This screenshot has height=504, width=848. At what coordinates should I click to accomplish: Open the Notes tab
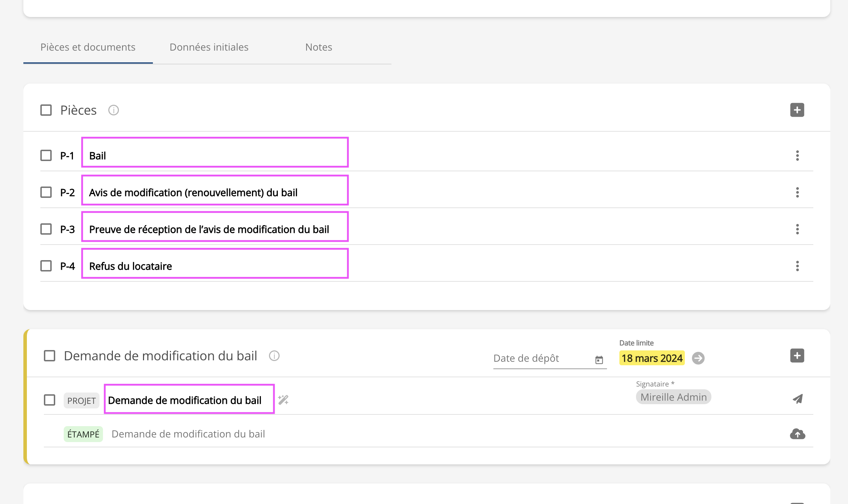pos(319,47)
